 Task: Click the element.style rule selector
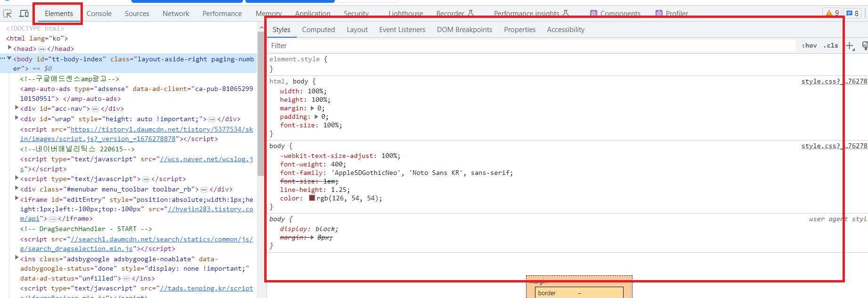coord(294,59)
